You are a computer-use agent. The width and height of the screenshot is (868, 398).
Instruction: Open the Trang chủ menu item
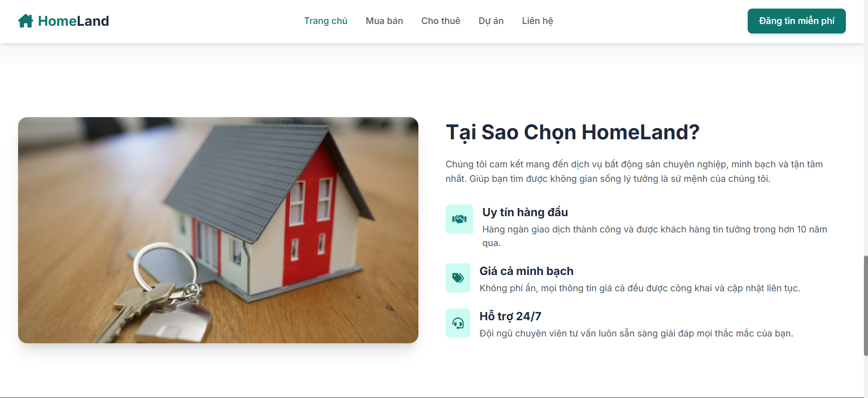[326, 21]
